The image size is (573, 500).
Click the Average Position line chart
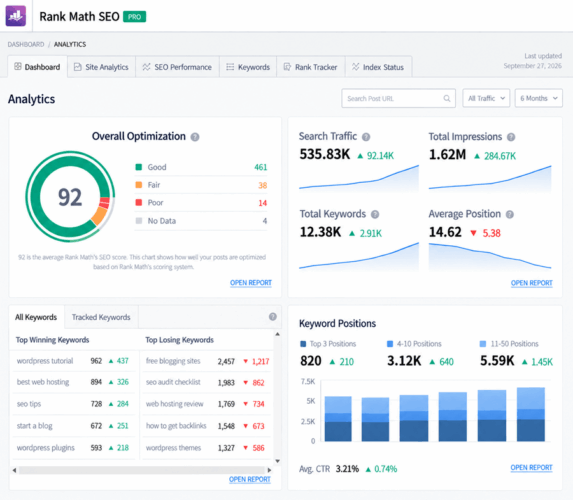pyautogui.click(x=490, y=257)
